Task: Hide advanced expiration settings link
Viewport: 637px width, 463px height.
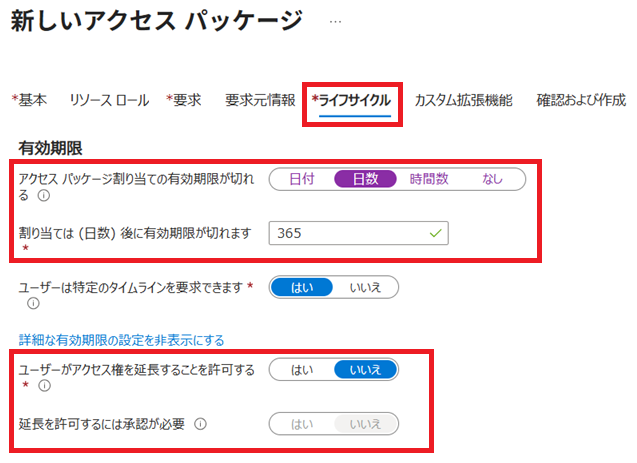Action: tap(121, 340)
